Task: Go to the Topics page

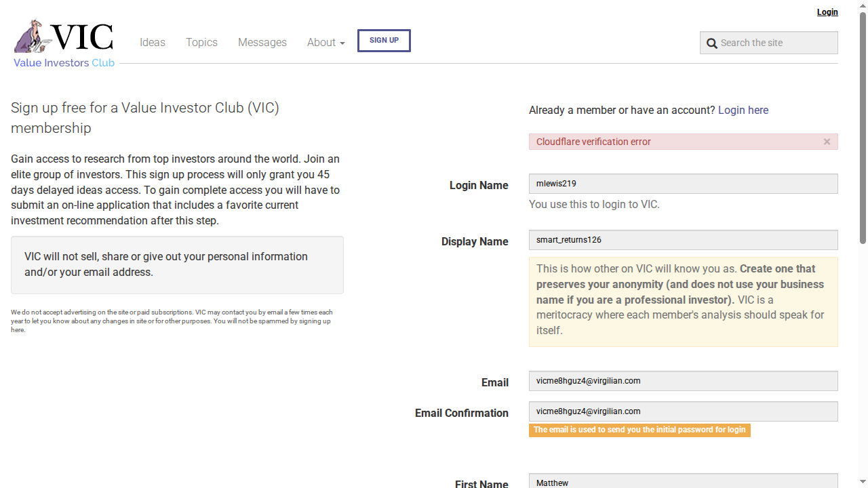Action: coord(201,42)
